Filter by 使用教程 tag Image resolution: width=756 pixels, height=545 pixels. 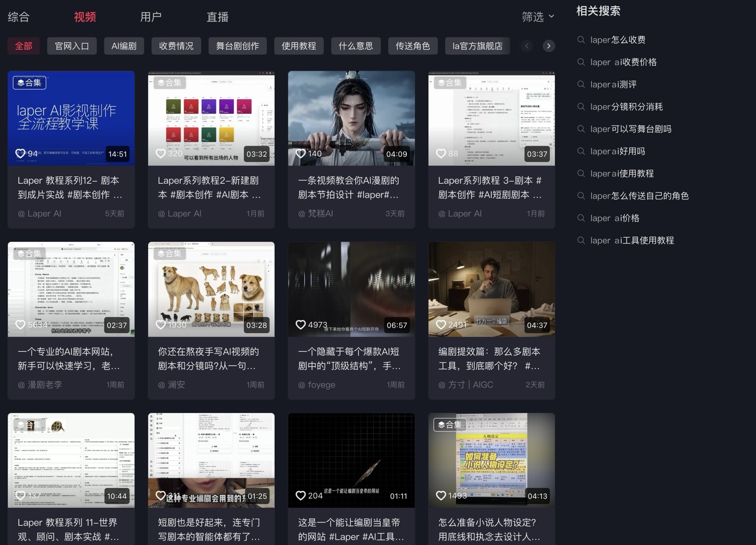click(299, 46)
